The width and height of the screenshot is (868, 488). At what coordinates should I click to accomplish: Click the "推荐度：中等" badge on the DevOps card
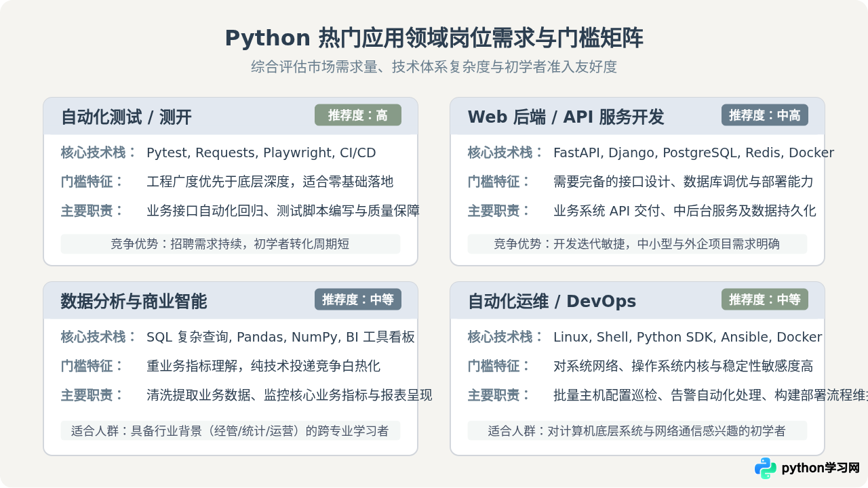(x=765, y=300)
